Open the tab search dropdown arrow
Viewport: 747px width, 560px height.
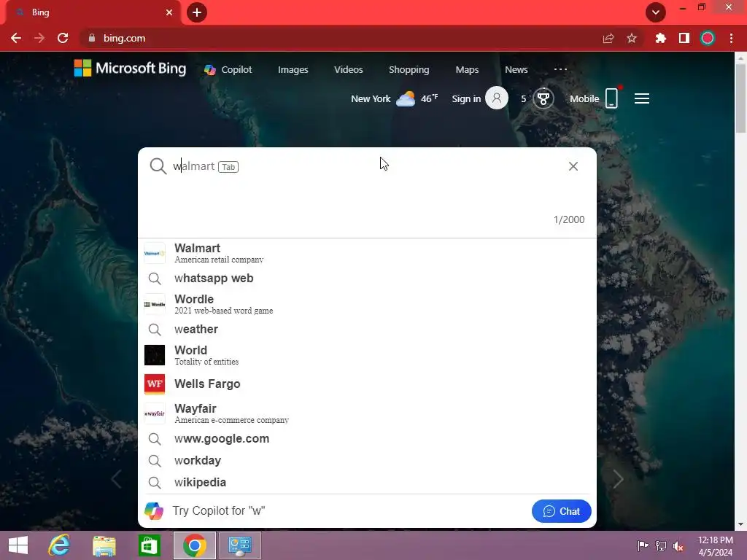click(x=656, y=12)
